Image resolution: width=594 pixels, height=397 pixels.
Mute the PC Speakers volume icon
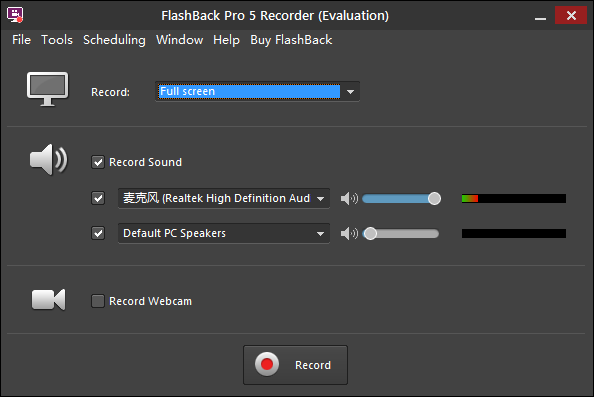pos(349,233)
